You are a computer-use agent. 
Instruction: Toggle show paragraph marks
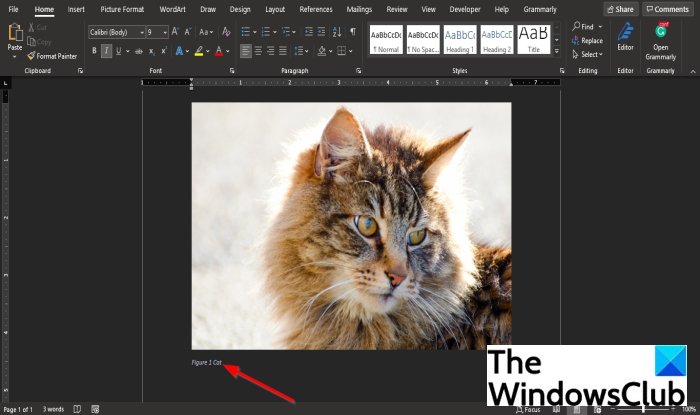(352, 32)
